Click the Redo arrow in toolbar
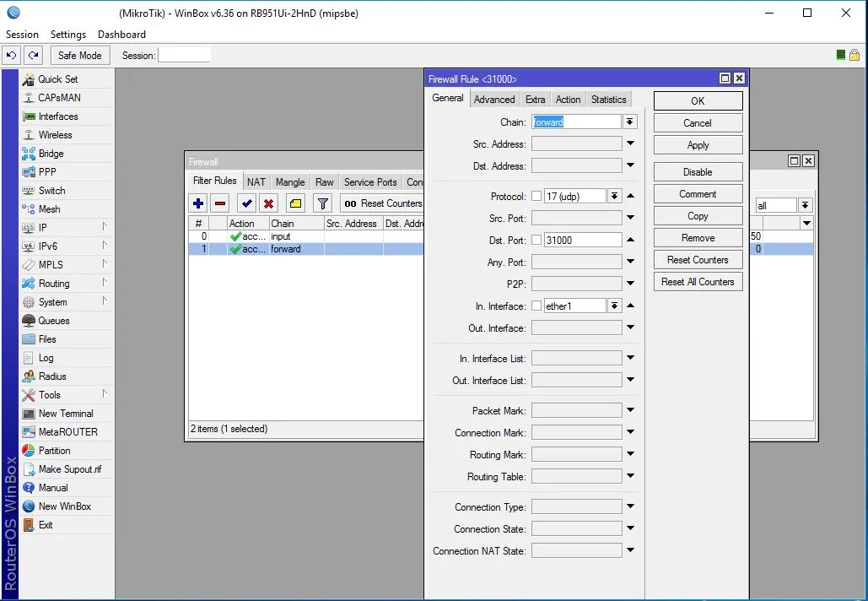This screenshot has height=601, width=868. (33, 56)
